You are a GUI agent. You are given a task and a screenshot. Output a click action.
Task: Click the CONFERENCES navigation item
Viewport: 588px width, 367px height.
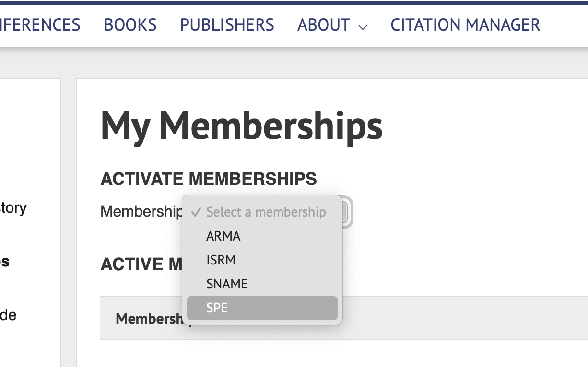click(40, 24)
